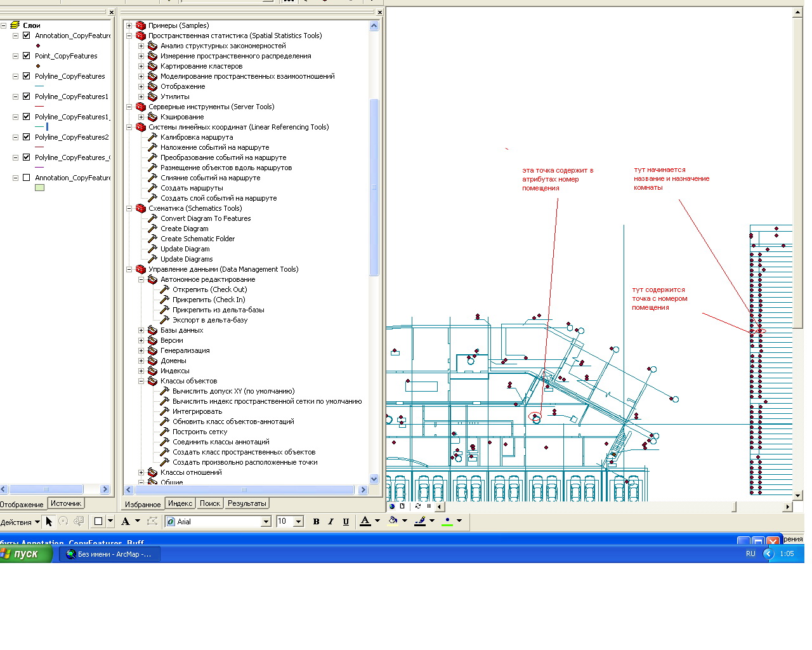Click the New Rectangle drawing tool
The image size is (812, 650).
[x=98, y=522]
